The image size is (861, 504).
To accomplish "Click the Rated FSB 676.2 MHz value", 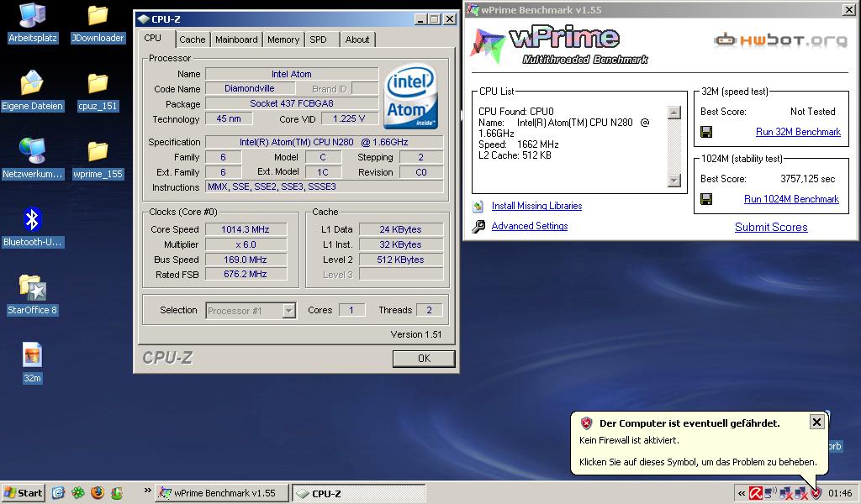I will coord(246,274).
